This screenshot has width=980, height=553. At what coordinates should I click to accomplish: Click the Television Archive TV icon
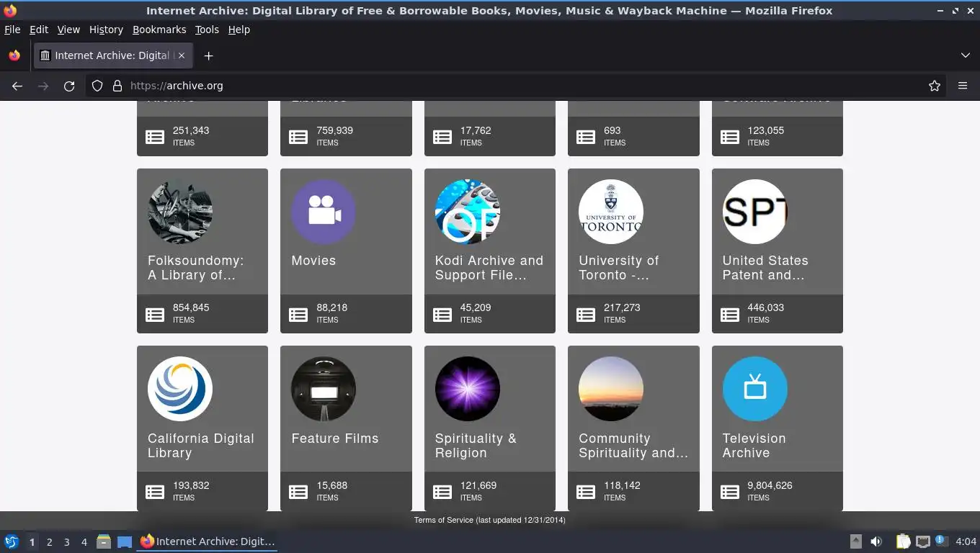tap(755, 389)
